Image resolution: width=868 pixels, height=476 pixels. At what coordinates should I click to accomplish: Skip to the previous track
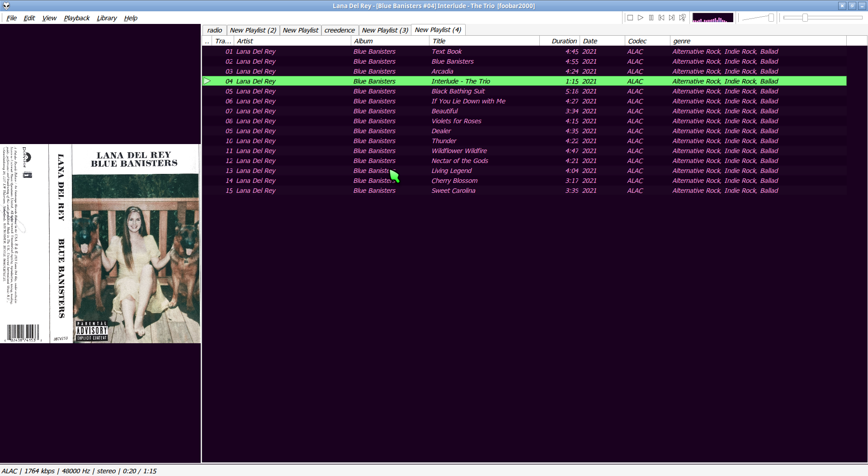coord(661,18)
